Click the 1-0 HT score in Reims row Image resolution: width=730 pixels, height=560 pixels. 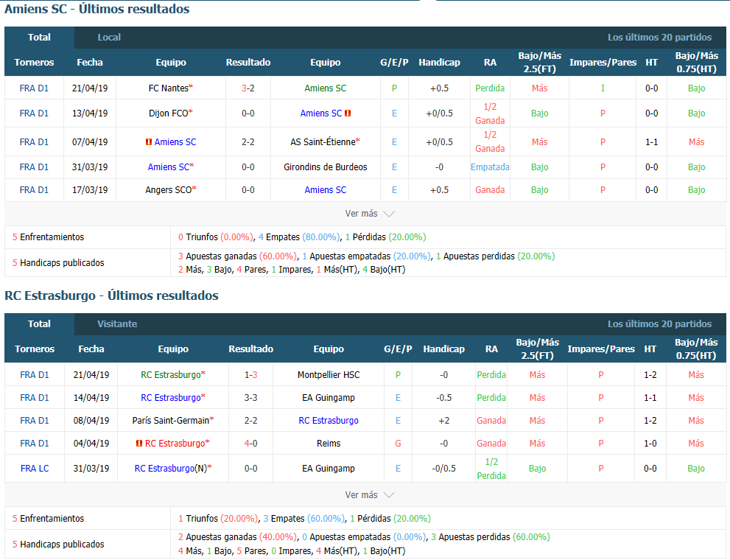(x=650, y=443)
